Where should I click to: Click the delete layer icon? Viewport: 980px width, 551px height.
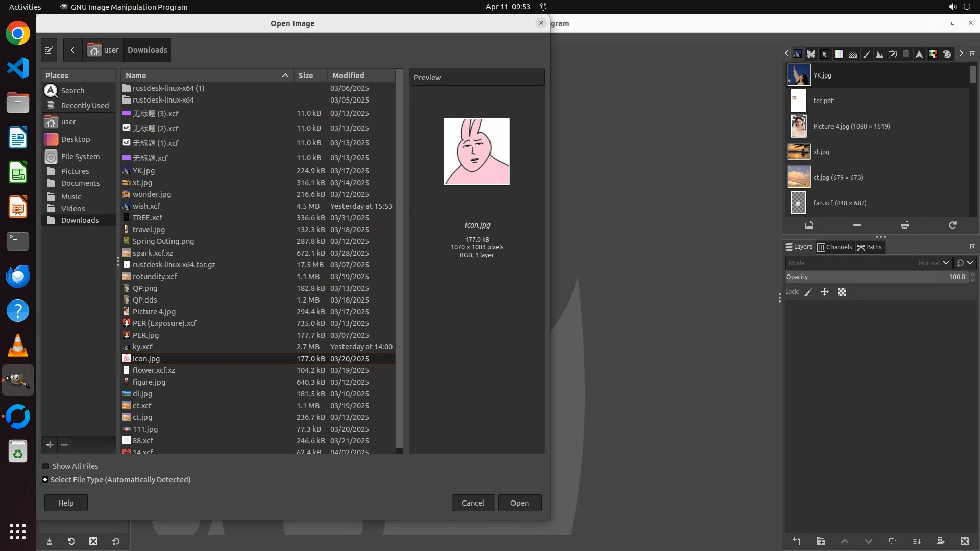tap(964, 542)
